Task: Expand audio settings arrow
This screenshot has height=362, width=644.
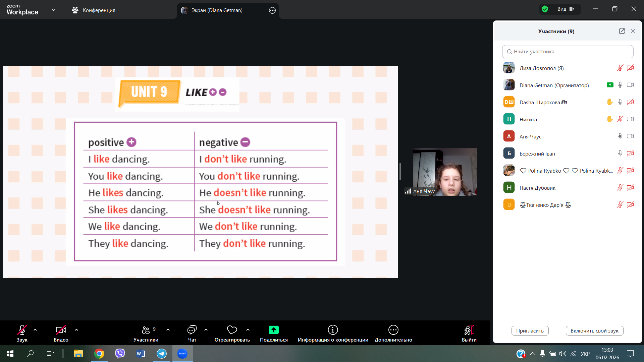Action: [35, 330]
